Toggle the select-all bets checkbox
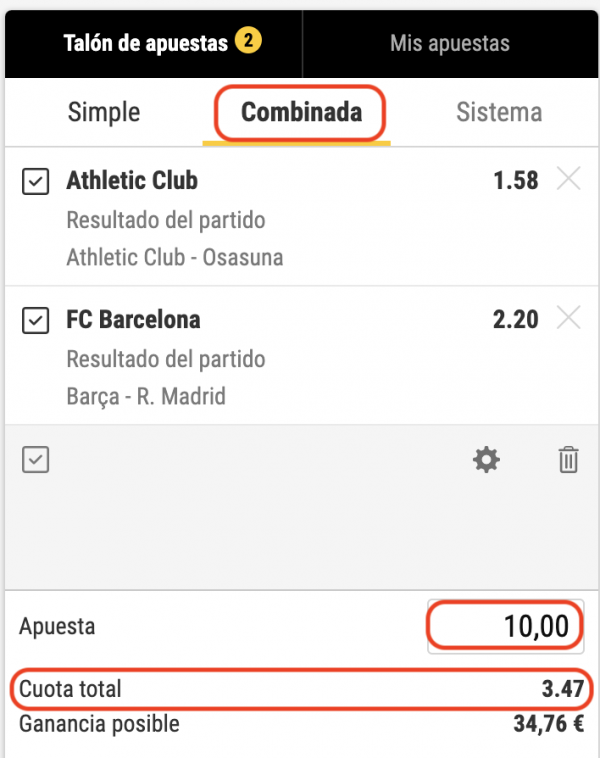 coord(35,459)
